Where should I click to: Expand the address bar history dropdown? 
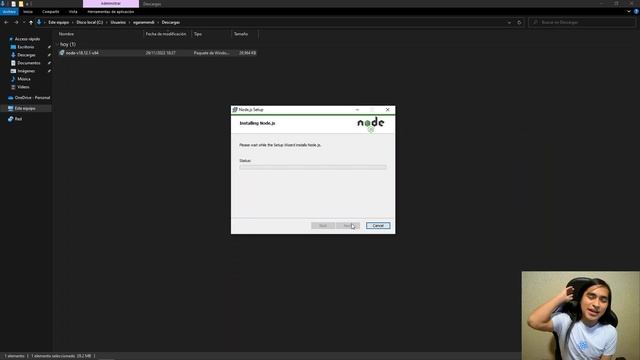tap(509, 22)
